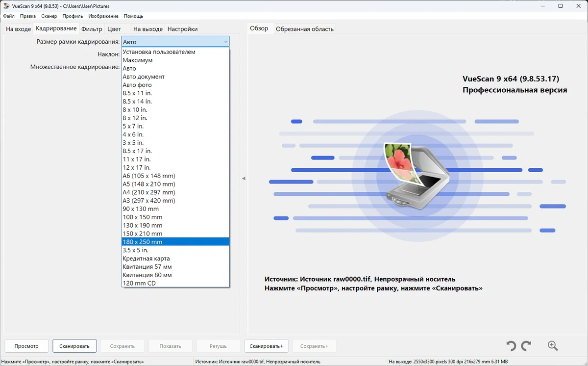This screenshot has width=588, height=366.
Task: Choose Установка пользователем from the list
Action: point(175,52)
